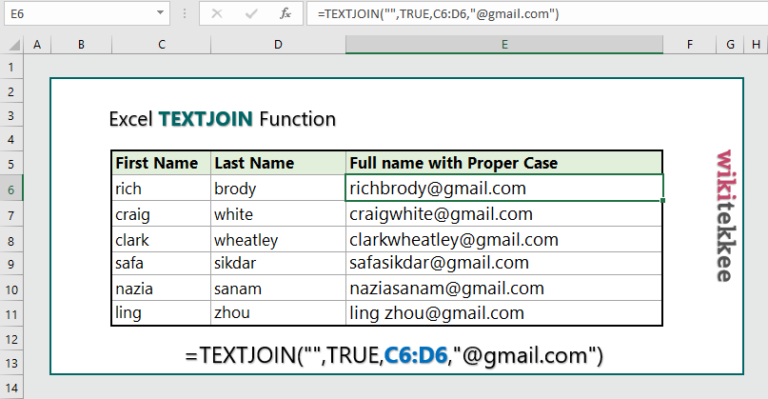Viewport: 768px width, 399px height.
Task: Select column F header
Action: 689,45
